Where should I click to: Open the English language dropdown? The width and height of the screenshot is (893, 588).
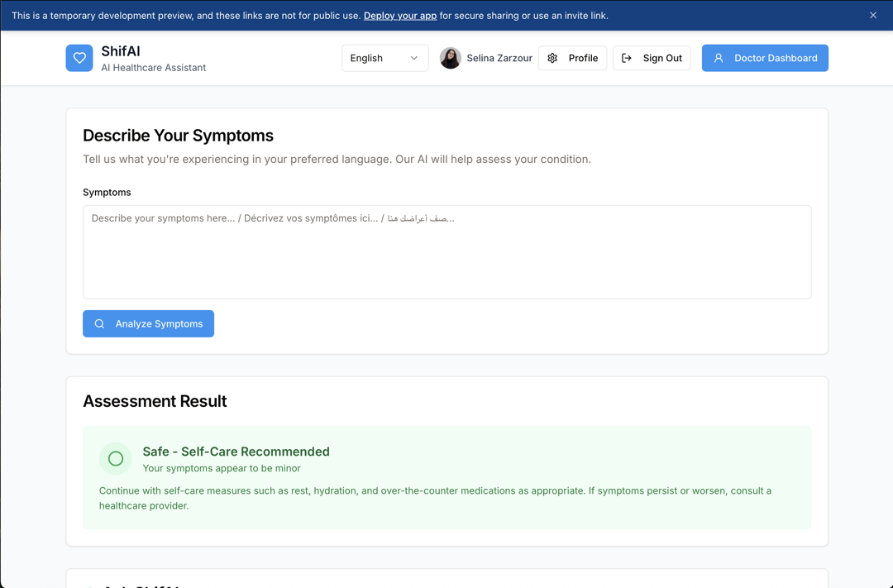(384, 58)
